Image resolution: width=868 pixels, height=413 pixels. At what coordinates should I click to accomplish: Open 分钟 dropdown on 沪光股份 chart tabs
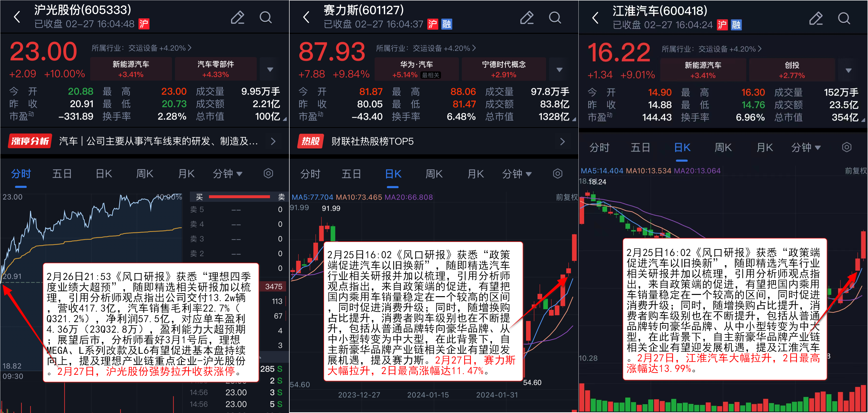[227, 174]
